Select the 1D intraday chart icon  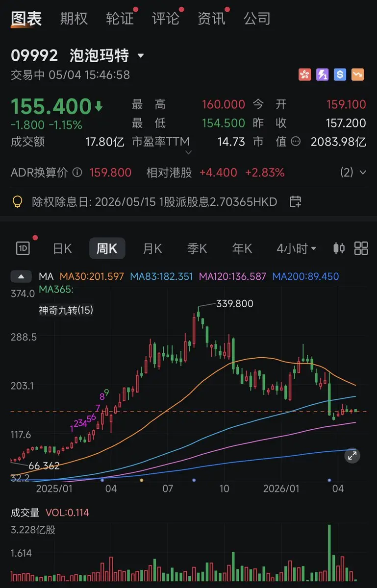(x=23, y=248)
